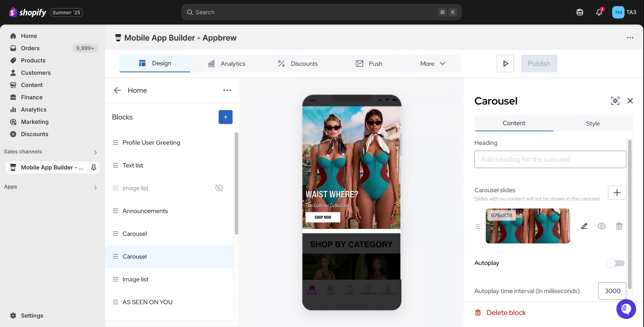Image resolution: width=644 pixels, height=327 pixels.
Task: Open the notifications bell
Action: (x=599, y=12)
